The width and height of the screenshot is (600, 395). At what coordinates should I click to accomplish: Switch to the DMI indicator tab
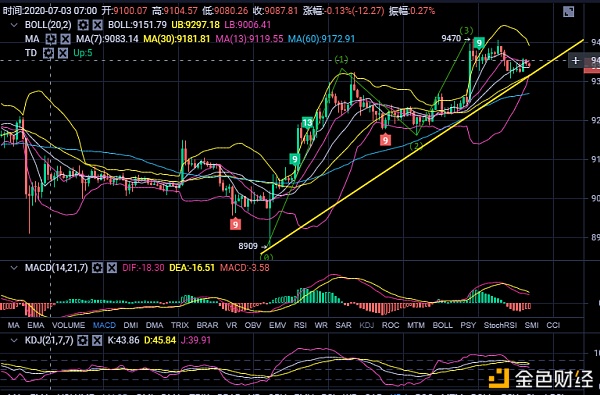[x=131, y=325]
